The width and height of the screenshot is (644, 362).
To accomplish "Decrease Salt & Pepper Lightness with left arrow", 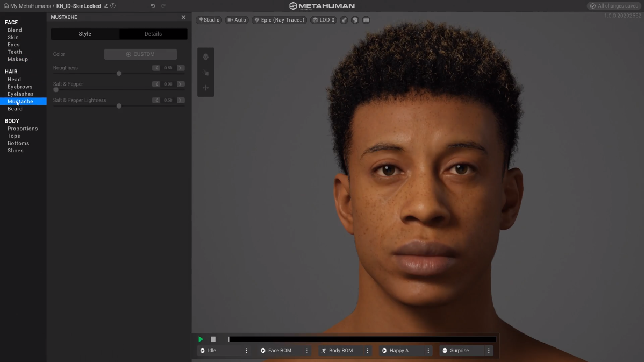I will 156,100.
